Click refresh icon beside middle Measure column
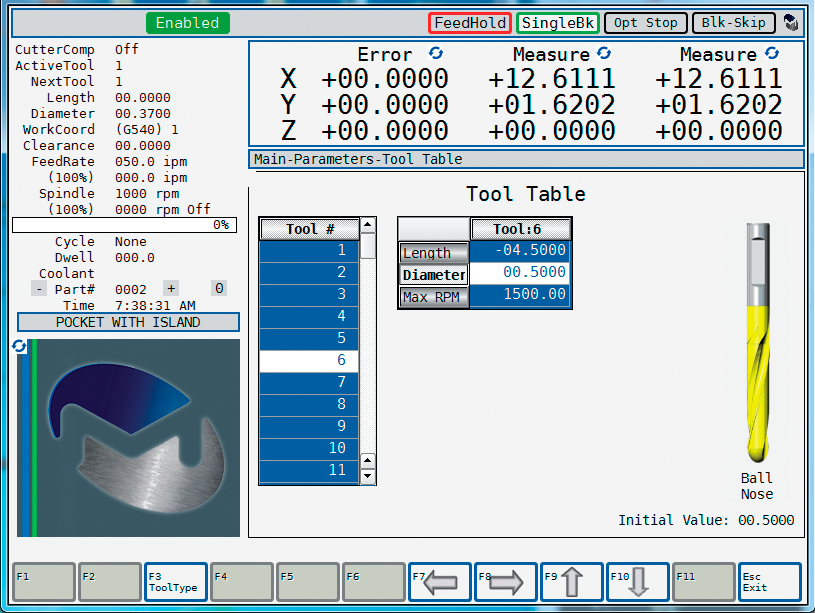815x613 pixels. click(x=604, y=53)
